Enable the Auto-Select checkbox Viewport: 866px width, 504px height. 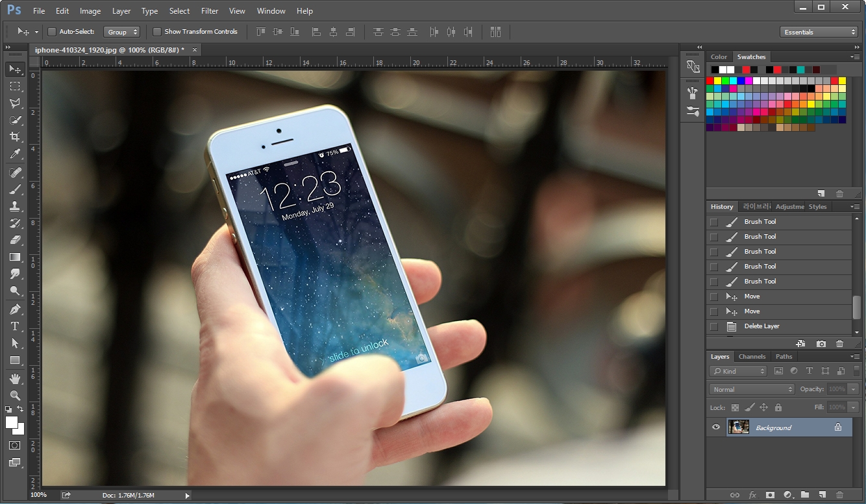[51, 31]
